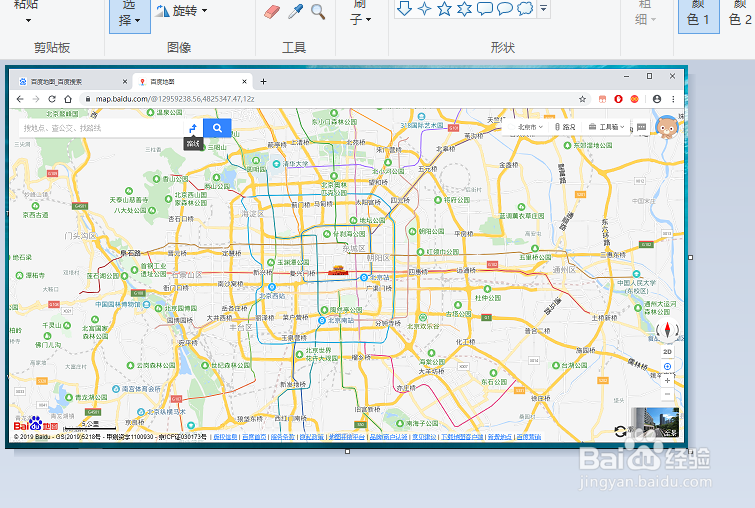Click the Baidu 地图 logo on map
Viewport: 755px width, 508px height.
[36, 425]
